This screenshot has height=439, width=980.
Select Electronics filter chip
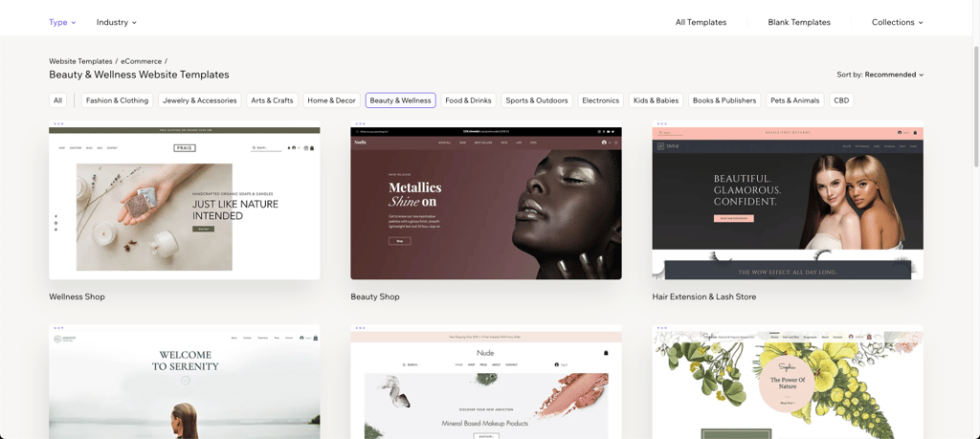pos(601,99)
